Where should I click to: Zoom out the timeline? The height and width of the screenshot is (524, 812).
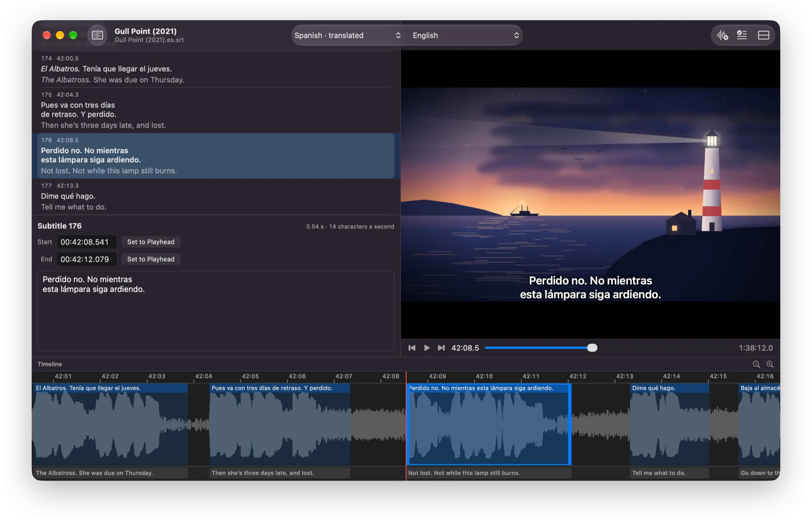click(756, 364)
